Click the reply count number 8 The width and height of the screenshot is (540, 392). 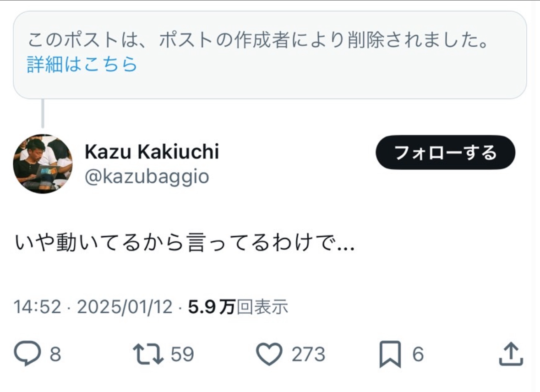pos(55,354)
